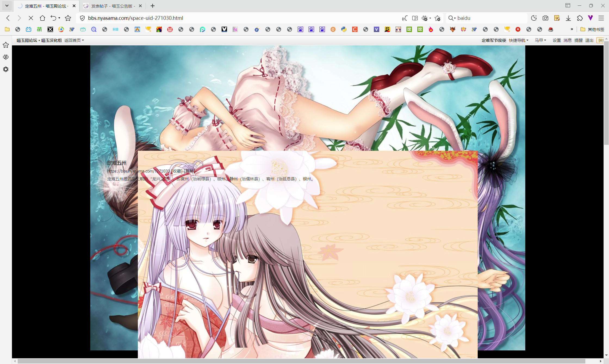Expand the 快捷导航 dropdown
This screenshot has height=364, width=609.
pyautogui.click(x=518, y=40)
